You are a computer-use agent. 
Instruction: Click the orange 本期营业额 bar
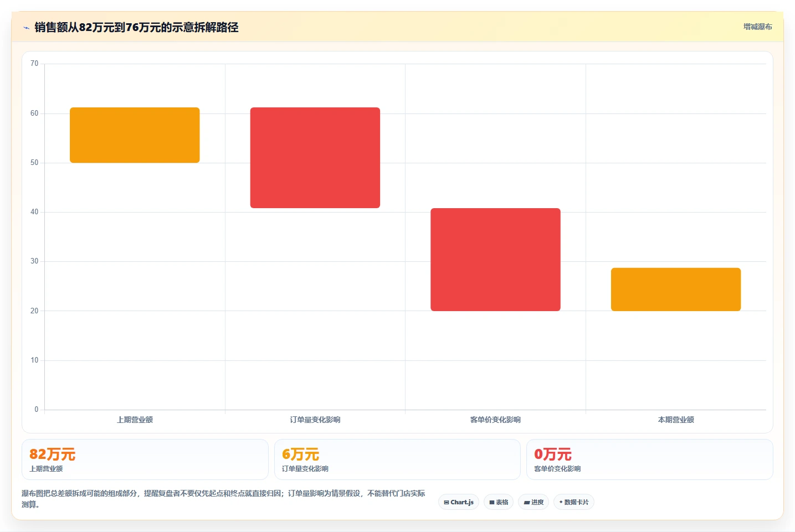676,290
